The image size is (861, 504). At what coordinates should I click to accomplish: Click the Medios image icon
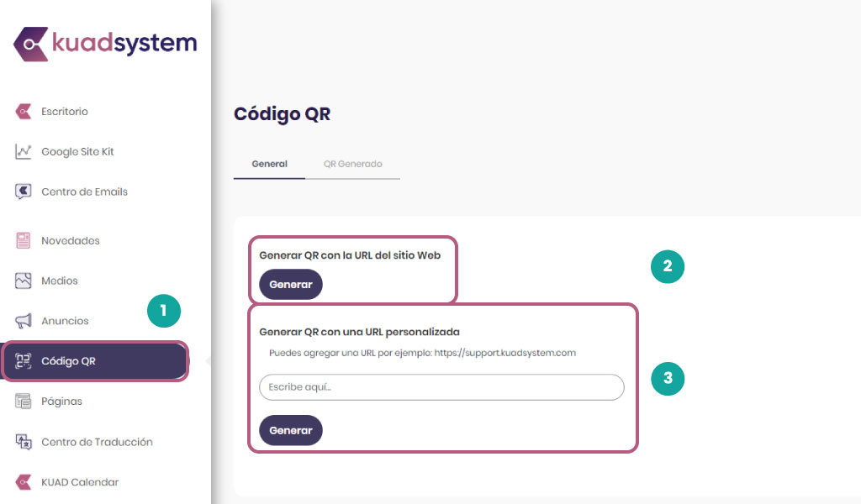(23, 281)
